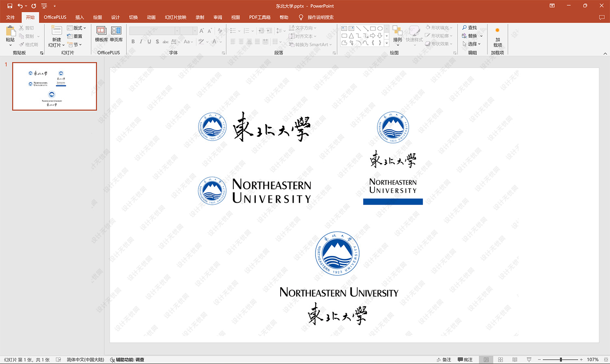
Task: Select the oval shape in shapes gallery
Action: coord(380,28)
